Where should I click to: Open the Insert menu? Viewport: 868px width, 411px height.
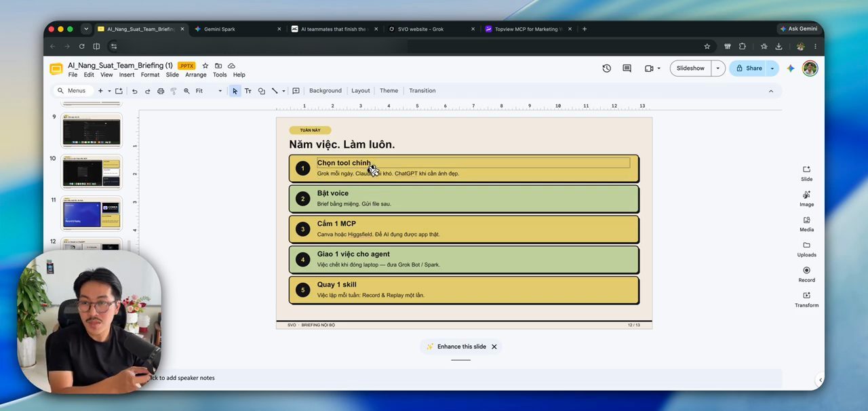127,75
